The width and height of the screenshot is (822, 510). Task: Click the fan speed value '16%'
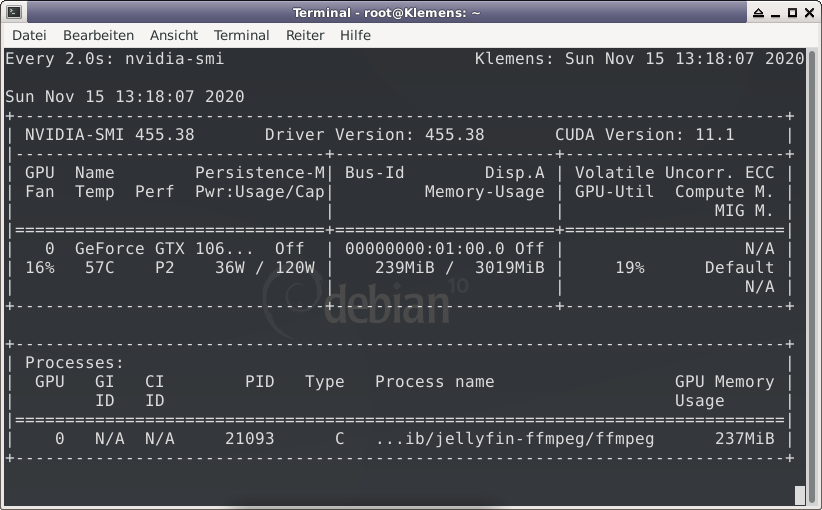[40, 268]
